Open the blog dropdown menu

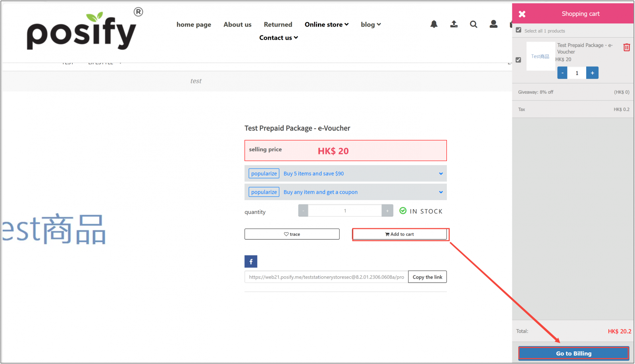pos(370,25)
